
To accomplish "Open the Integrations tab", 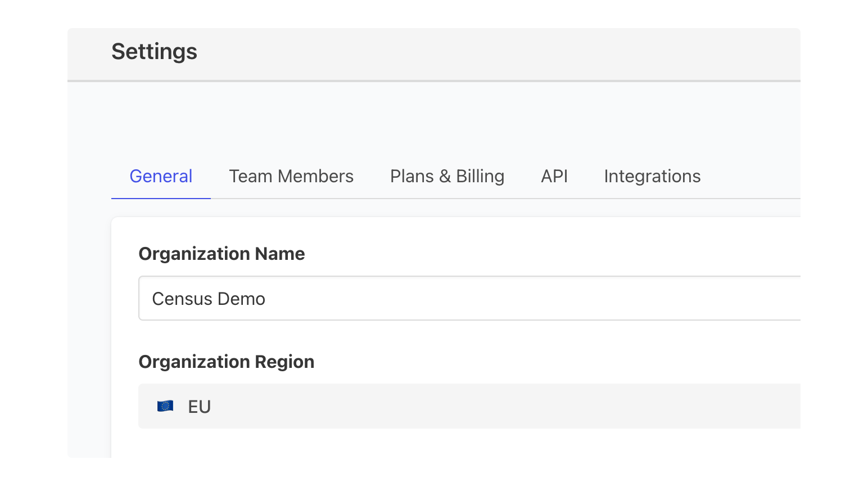I will [x=652, y=176].
